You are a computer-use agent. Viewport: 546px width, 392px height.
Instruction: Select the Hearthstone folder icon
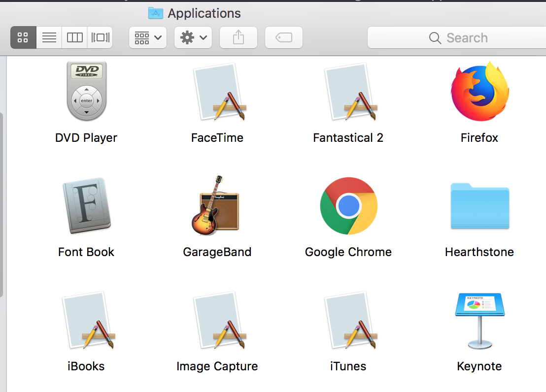(480, 206)
